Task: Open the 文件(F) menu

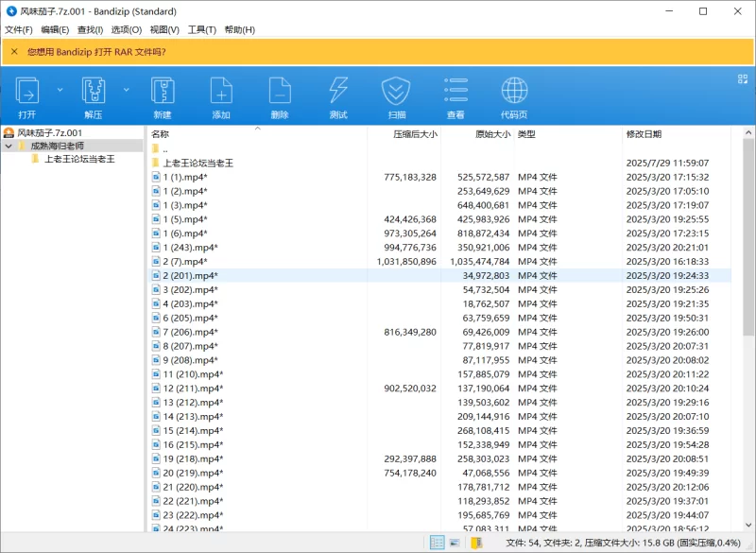Action: click(x=19, y=29)
